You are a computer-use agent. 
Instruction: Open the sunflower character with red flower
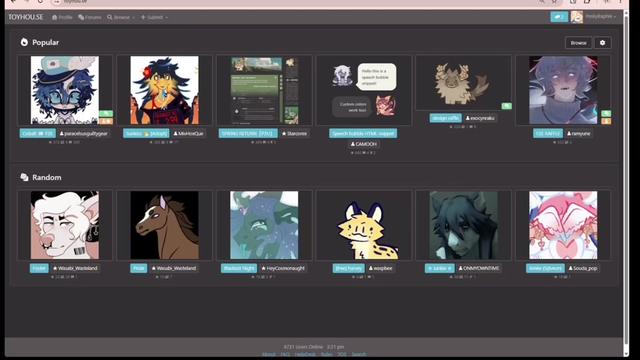coord(164,90)
